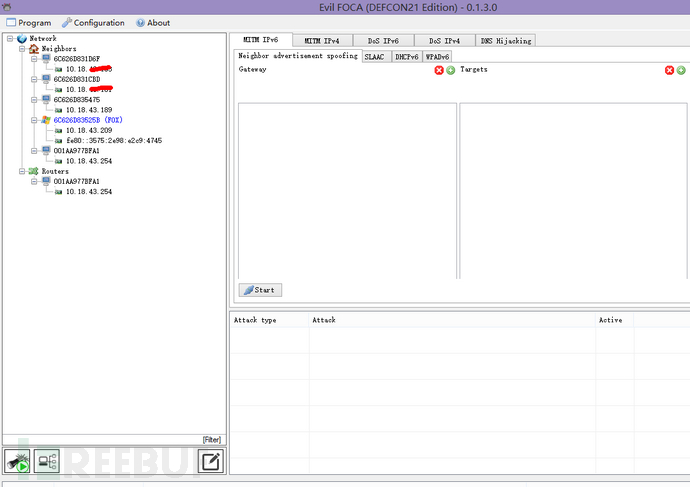
Task: Select host 6C626D83525B (FOX)
Action: tap(88, 120)
